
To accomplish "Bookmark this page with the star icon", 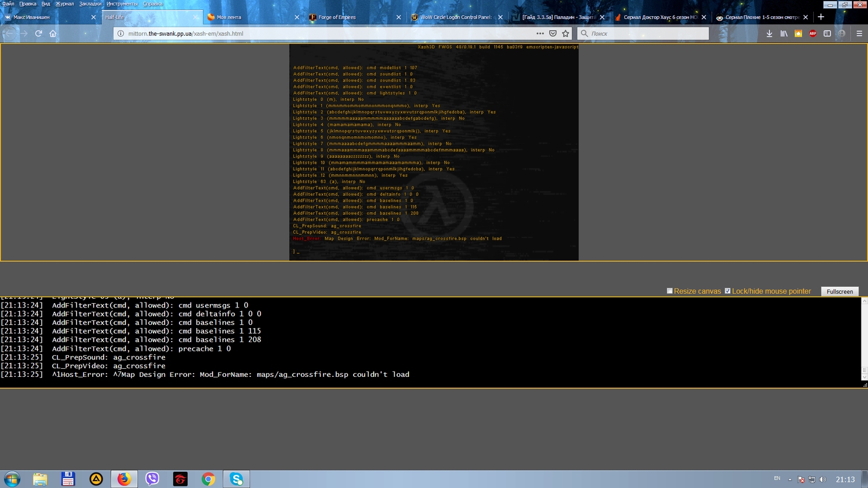I will click(x=565, y=34).
